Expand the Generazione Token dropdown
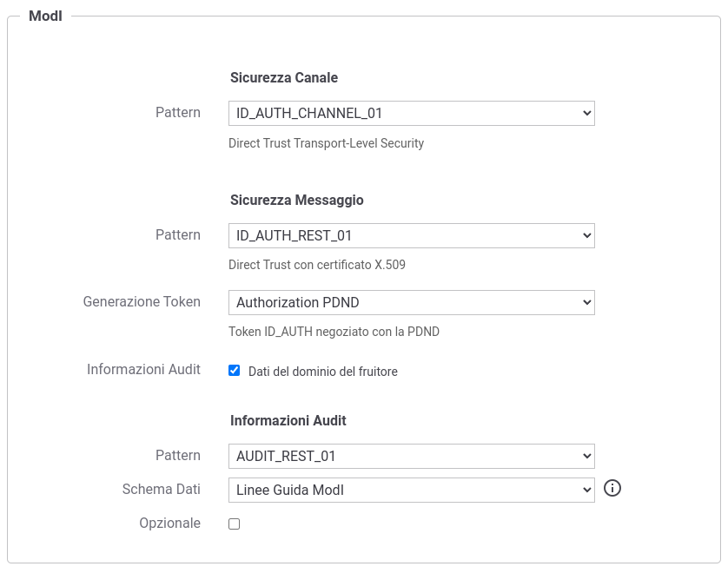The image size is (728, 573). [412, 302]
